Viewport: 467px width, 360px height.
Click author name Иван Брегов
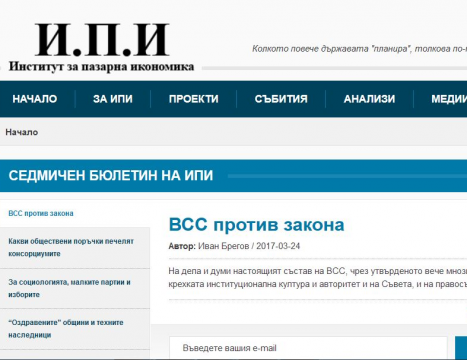point(223,246)
